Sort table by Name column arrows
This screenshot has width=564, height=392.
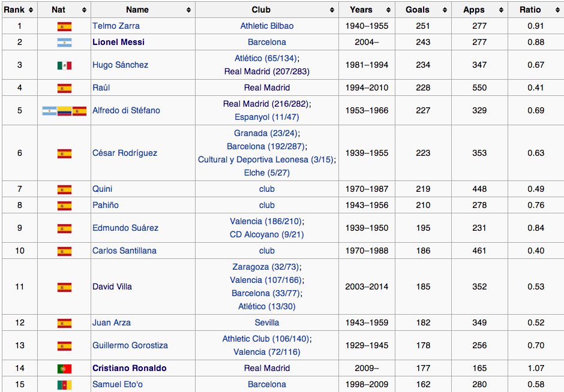pyautogui.click(x=188, y=10)
